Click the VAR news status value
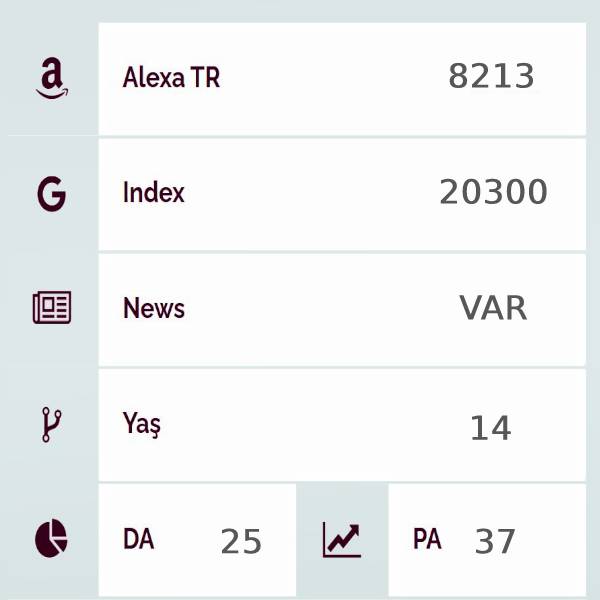This screenshot has width=600, height=600. 494,308
